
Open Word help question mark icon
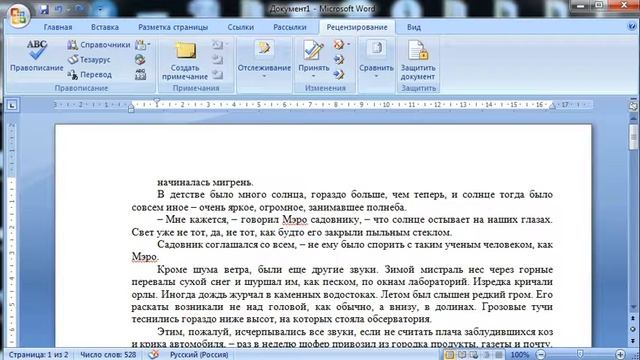632,27
